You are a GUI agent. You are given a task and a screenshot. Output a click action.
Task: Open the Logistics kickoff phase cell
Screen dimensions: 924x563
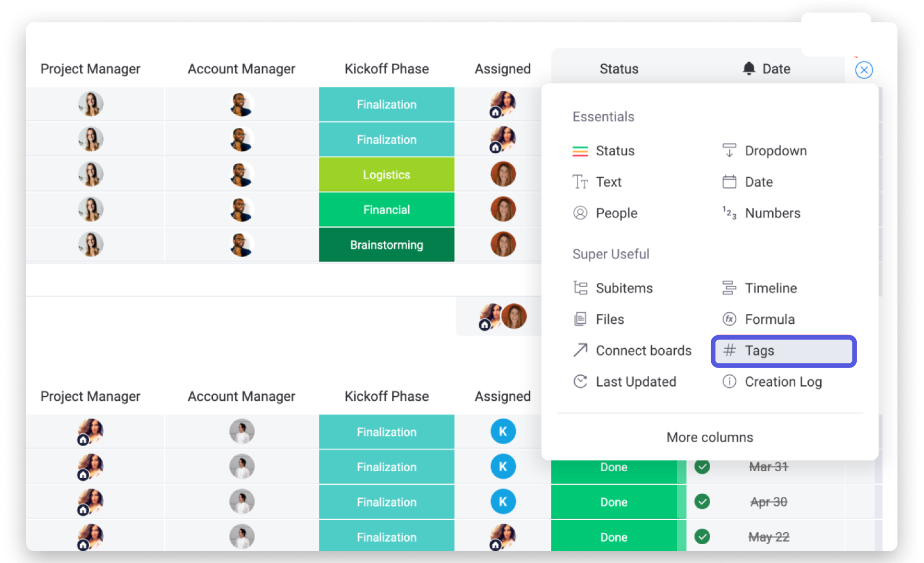[x=386, y=175]
